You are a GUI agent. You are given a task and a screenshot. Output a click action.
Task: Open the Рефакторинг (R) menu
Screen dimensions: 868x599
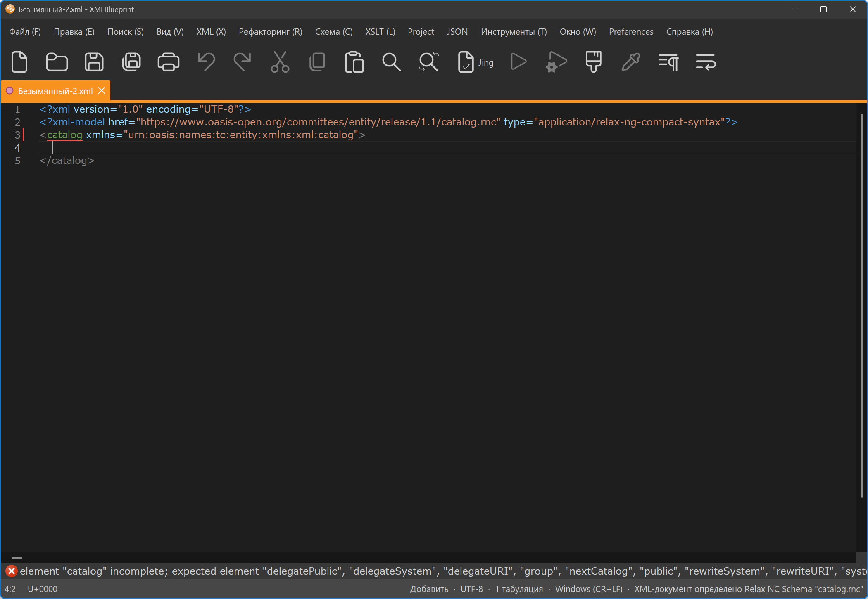pyautogui.click(x=271, y=32)
